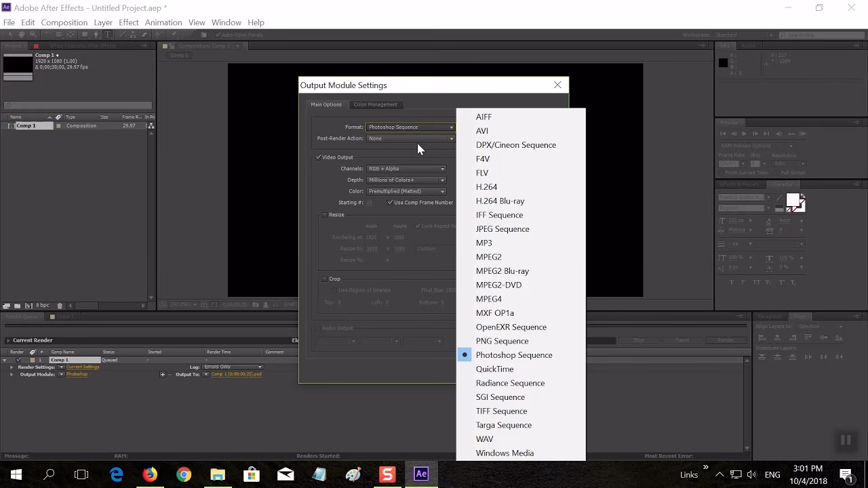Image resolution: width=868 pixels, height=488 pixels.
Task: Add an output module with the plus icon
Action: click(162, 374)
